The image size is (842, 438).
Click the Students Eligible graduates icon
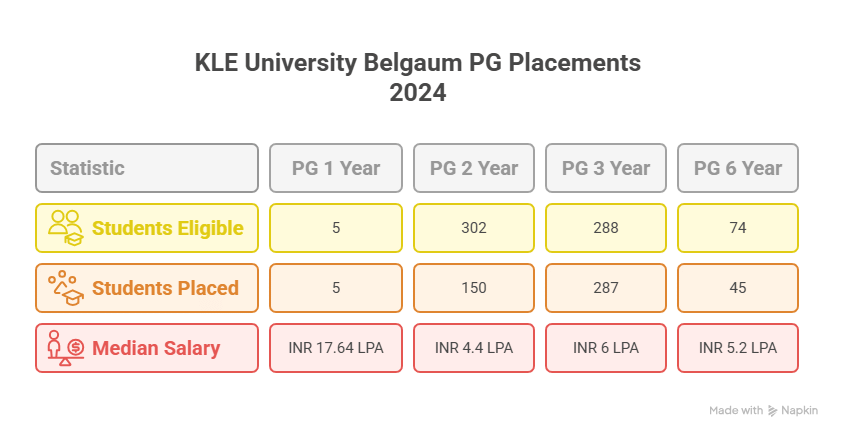pyautogui.click(x=66, y=228)
